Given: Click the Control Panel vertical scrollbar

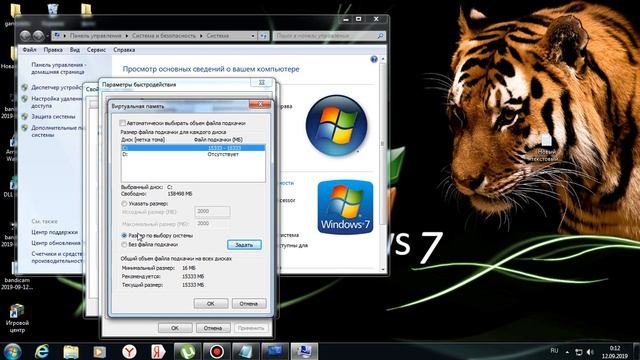Looking at the screenshot, I should [x=382, y=163].
